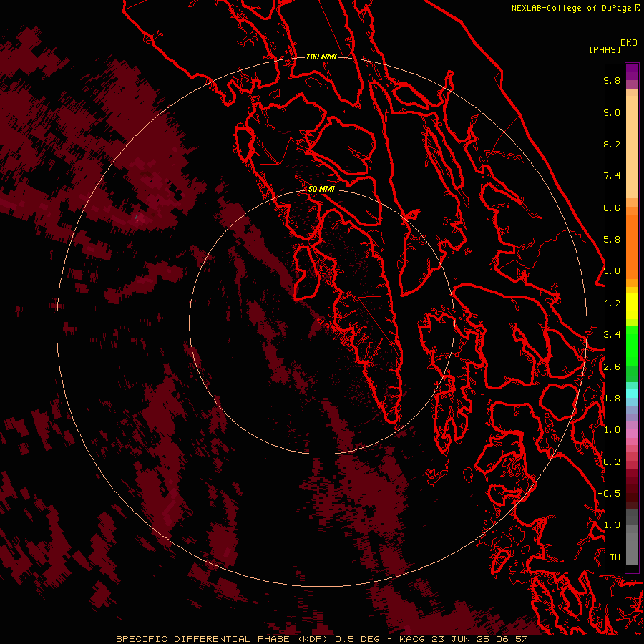Click the 2.6 colorbar value label
The image size is (644, 644).
pyautogui.click(x=612, y=367)
